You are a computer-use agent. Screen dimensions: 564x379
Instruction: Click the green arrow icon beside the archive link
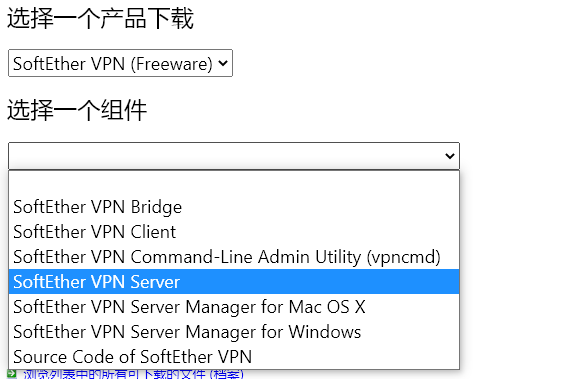(x=12, y=374)
